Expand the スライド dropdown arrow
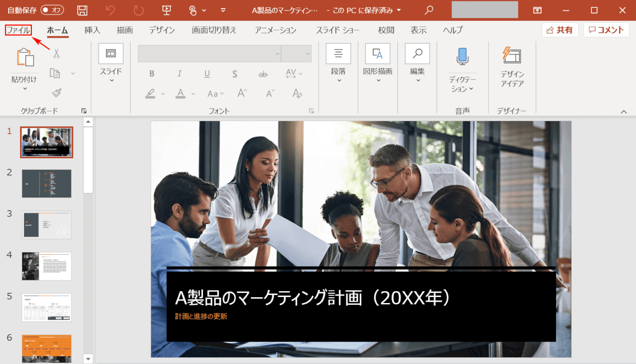 [x=111, y=81]
